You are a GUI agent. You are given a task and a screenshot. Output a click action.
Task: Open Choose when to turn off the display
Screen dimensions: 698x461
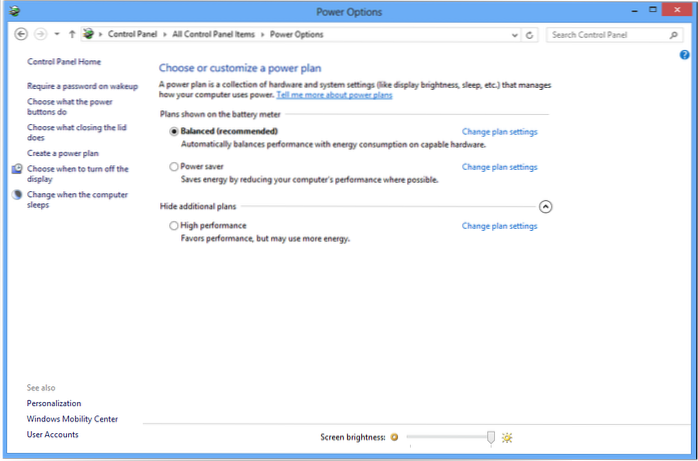click(78, 174)
